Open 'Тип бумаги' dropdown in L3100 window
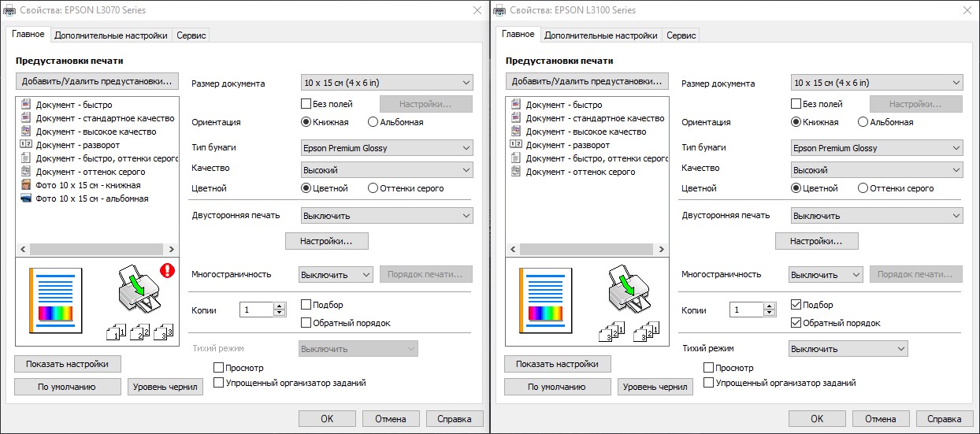 tap(877, 148)
